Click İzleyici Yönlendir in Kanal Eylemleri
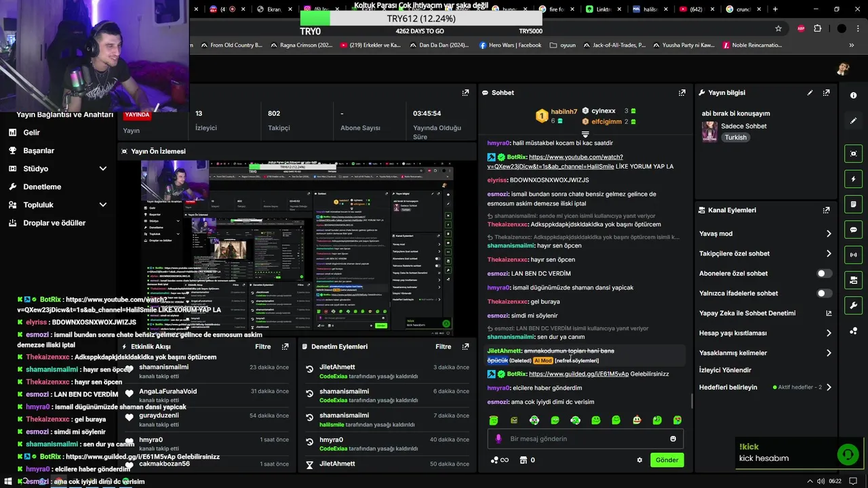 (x=725, y=370)
